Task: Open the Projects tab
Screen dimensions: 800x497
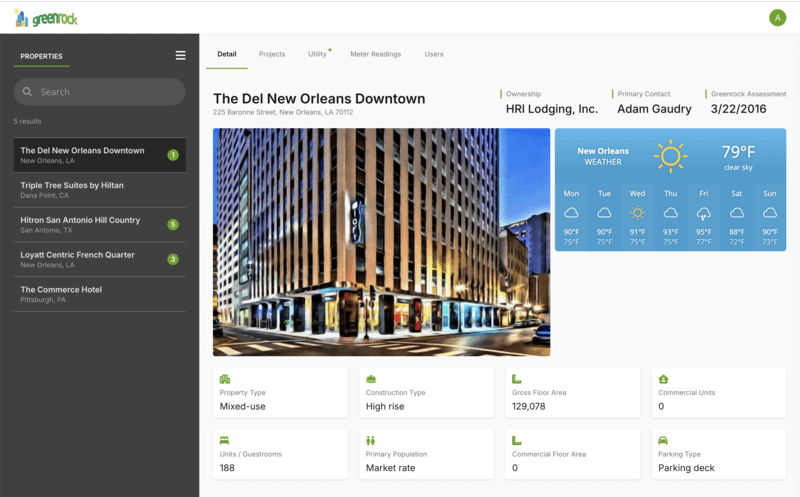Action: click(272, 54)
